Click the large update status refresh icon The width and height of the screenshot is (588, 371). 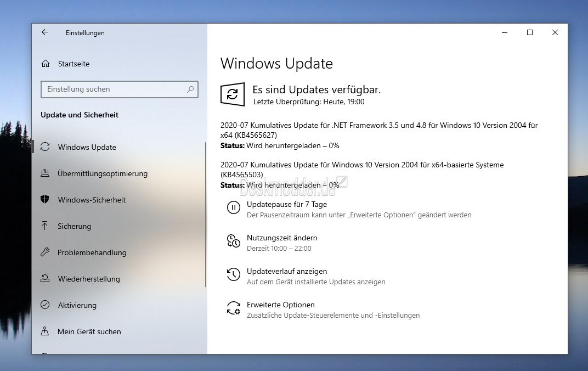tap(233, 94)
